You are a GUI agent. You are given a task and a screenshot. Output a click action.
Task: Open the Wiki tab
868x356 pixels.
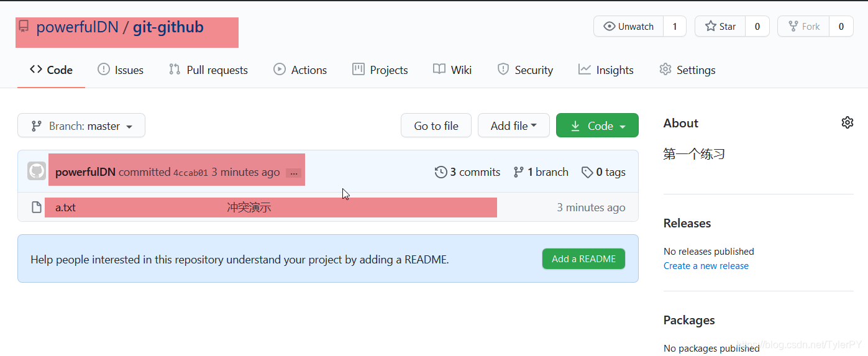tap(452, 70)
